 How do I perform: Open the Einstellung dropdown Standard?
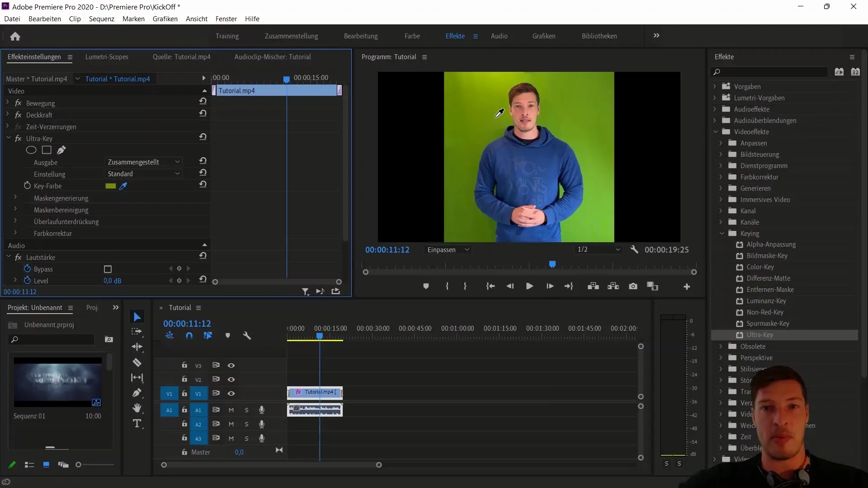[x=143, y=174]
